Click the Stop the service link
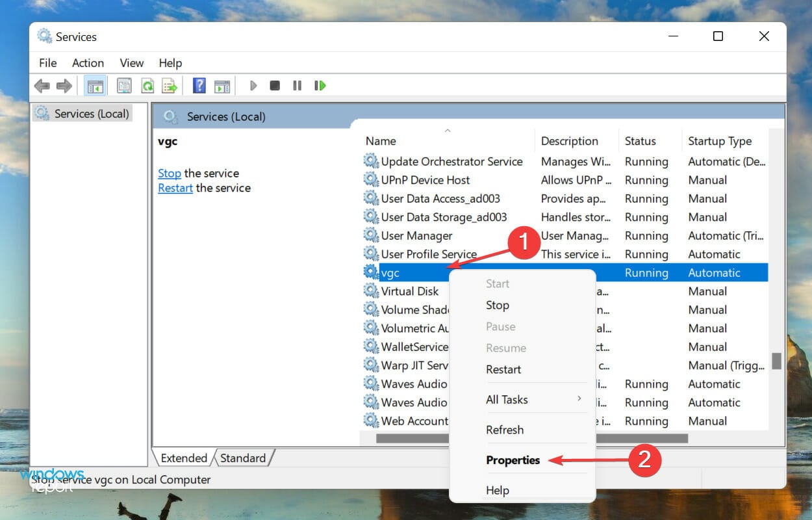812x520 pixels. coord(169,174)
